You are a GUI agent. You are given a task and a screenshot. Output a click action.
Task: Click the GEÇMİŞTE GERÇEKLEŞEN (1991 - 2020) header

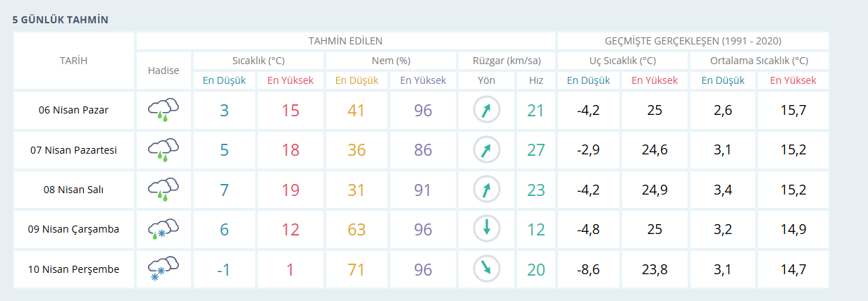point(693,41)
